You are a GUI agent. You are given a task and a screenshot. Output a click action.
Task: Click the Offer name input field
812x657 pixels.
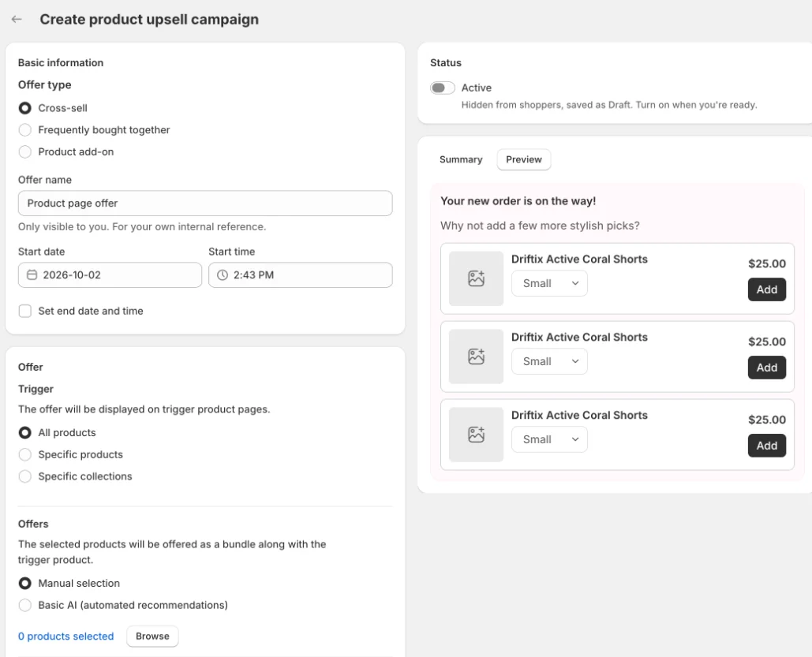[x=205, y=203]
